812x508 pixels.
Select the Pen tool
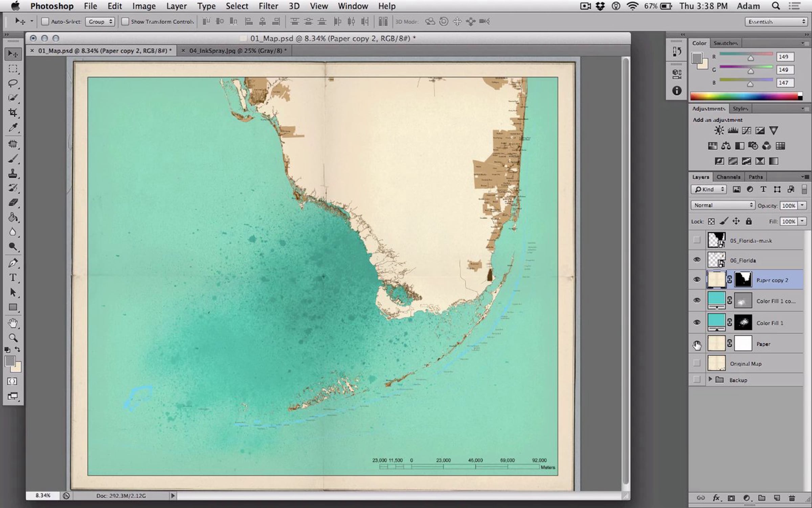point(13,263)
